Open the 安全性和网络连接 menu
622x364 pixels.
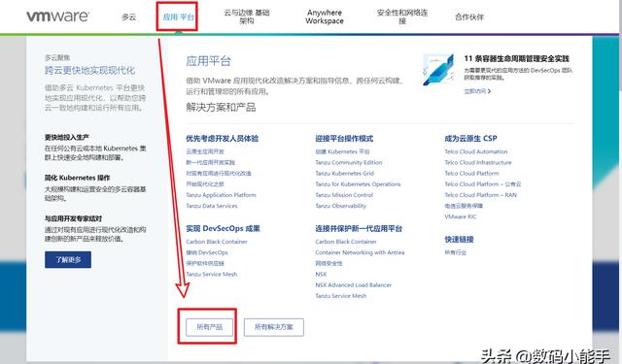[402, 17]
